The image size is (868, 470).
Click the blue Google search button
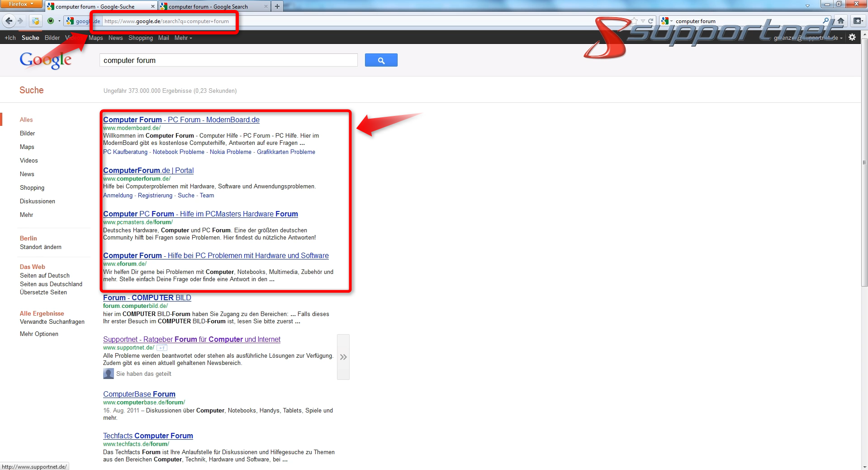coord(381,60)
